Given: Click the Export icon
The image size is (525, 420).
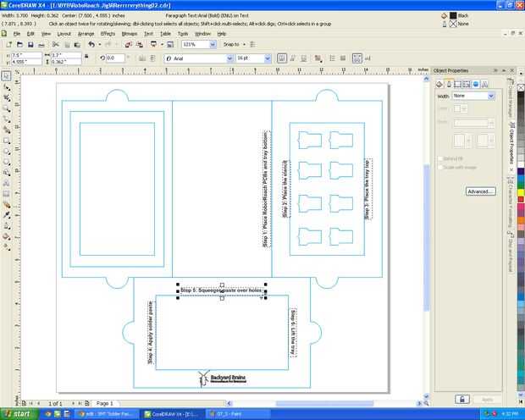Looking at the screenshot, I should pos(139,45).
